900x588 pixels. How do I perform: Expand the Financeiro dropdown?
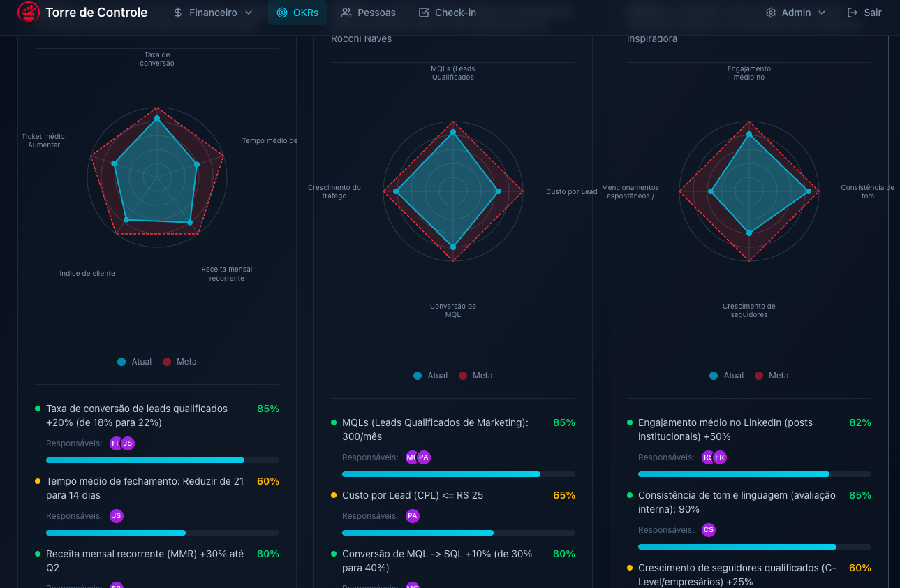click(x=213, y=12)
